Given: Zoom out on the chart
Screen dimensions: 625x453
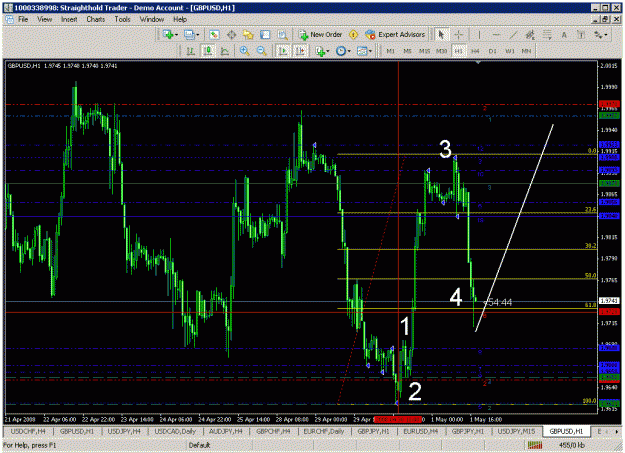Looking at the screenshot, I should coord(261,51).
